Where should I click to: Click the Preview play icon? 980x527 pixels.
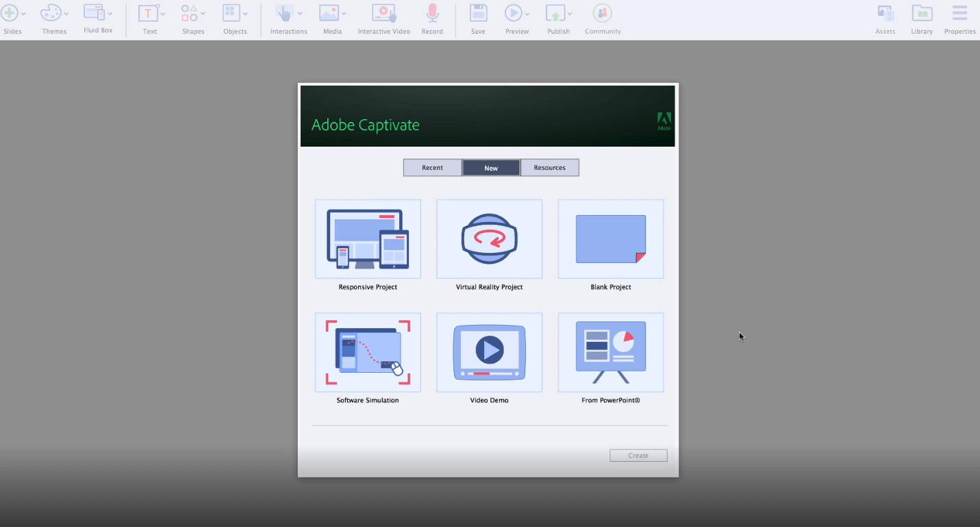tap(513, 12)
